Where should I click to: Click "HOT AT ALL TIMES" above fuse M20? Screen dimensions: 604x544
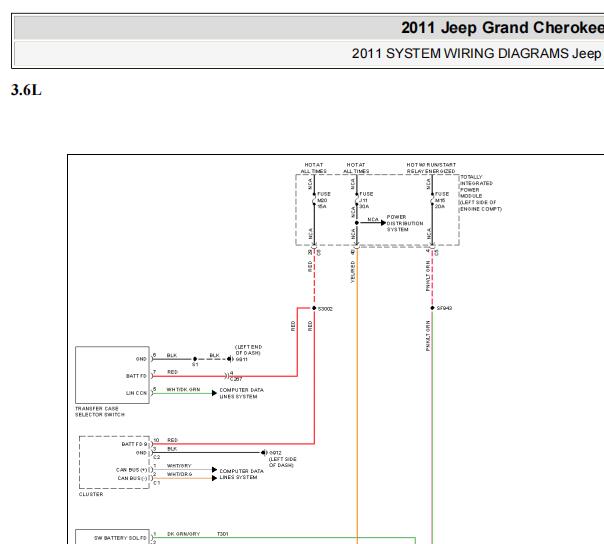pos(314,168)
